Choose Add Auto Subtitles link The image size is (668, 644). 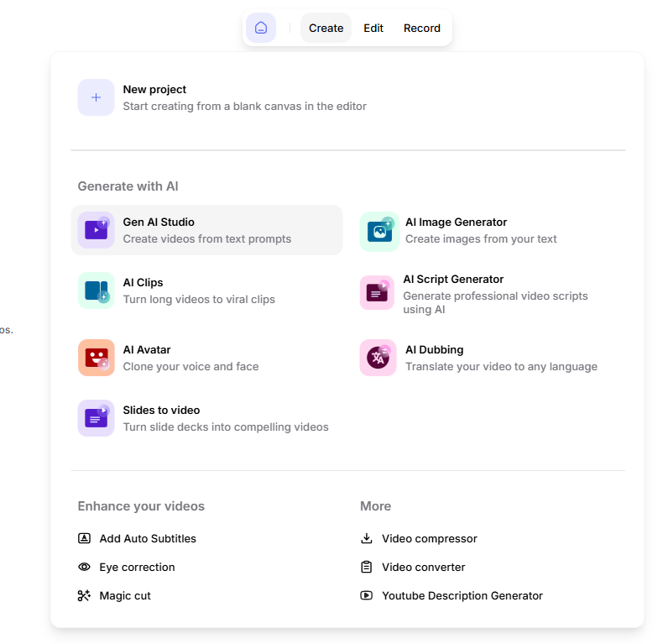coord(147,538)
